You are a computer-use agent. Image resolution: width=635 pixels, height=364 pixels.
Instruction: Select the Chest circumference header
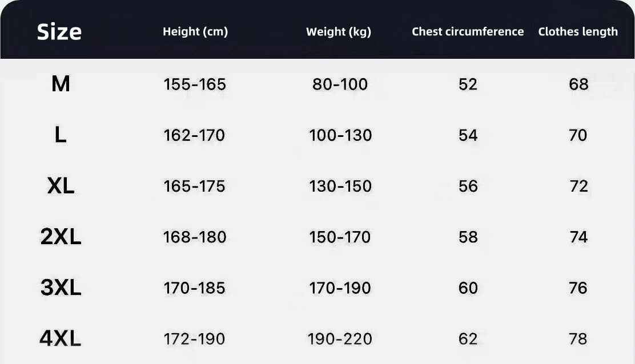[x=468, y=32]
